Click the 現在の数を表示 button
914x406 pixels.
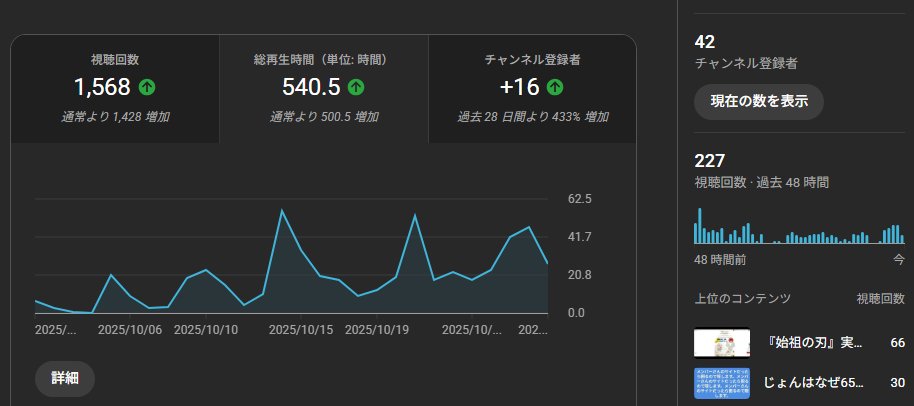tap(758, 101)
